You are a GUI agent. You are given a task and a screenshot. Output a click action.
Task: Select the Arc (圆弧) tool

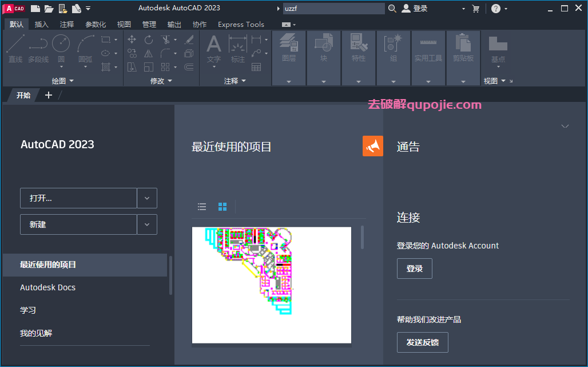pyautogui.click(x=85, y=49)
